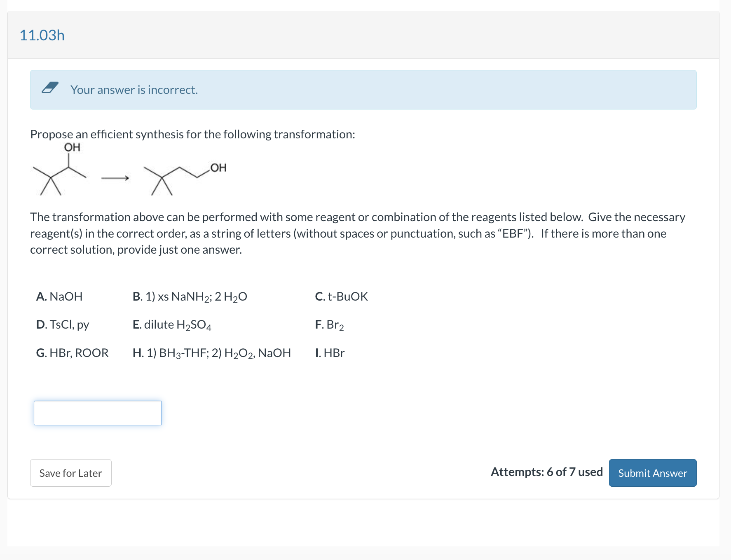
Task: Click the Attempts: 6 of 7 used text
Action: coord(546,472)
